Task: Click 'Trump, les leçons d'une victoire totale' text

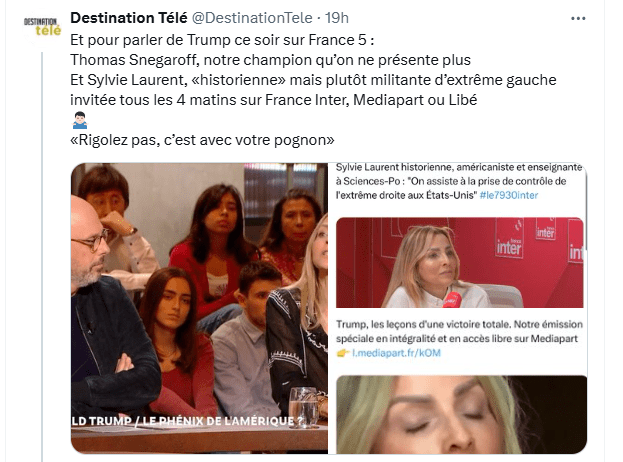Action: 424,325
